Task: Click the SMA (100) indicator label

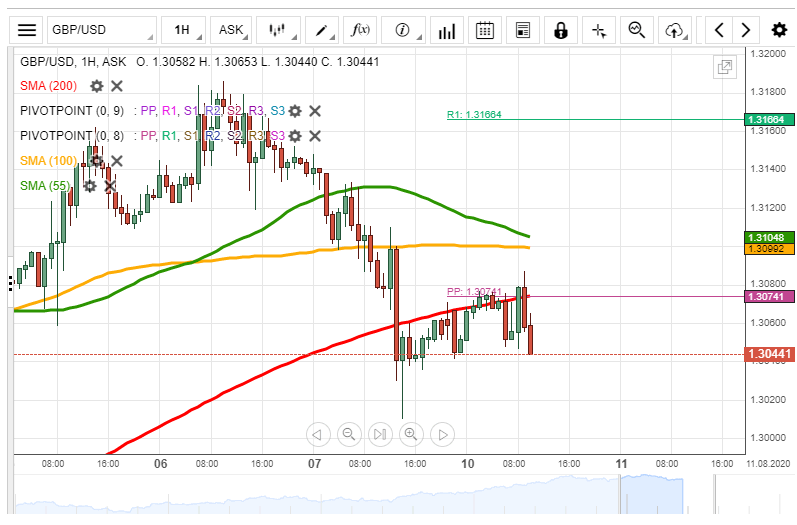Action: point(48,161)
